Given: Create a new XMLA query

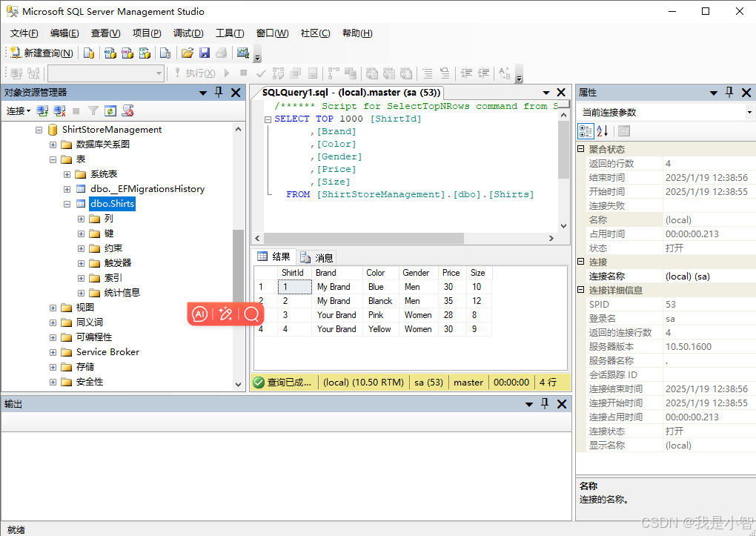Looking at the screenshot, I should coord(145,53).
